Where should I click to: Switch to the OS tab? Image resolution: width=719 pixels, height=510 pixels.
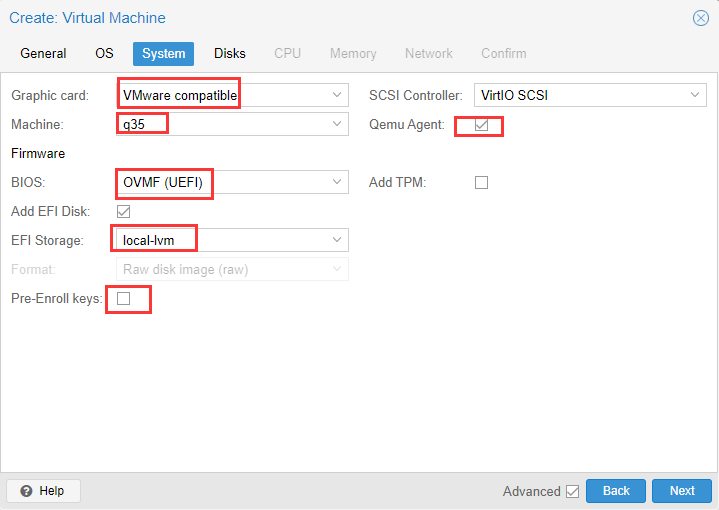tap(104, 54)
